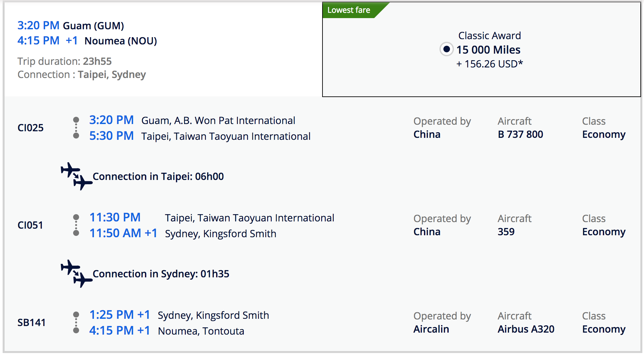
Task: Click Connection in Sydney: 01h35 text
Action: pyautogui.click(x=161, y=274)
